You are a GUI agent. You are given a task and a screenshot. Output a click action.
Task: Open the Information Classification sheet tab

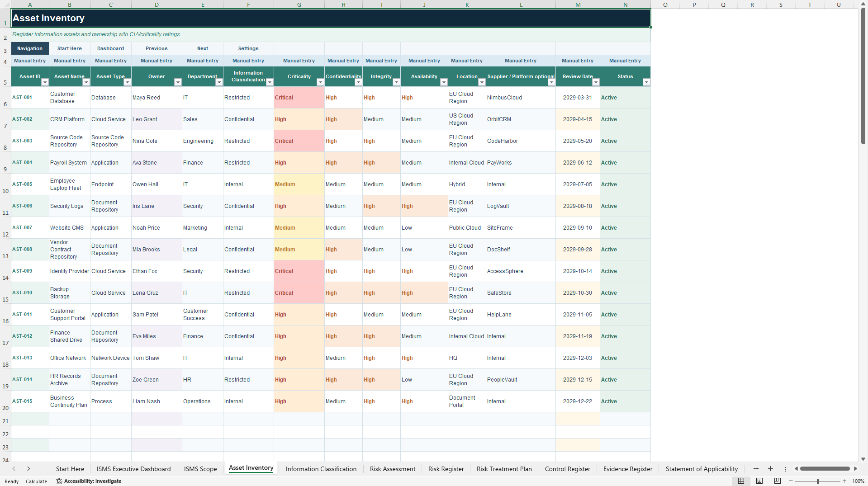[x=321, y=469]
